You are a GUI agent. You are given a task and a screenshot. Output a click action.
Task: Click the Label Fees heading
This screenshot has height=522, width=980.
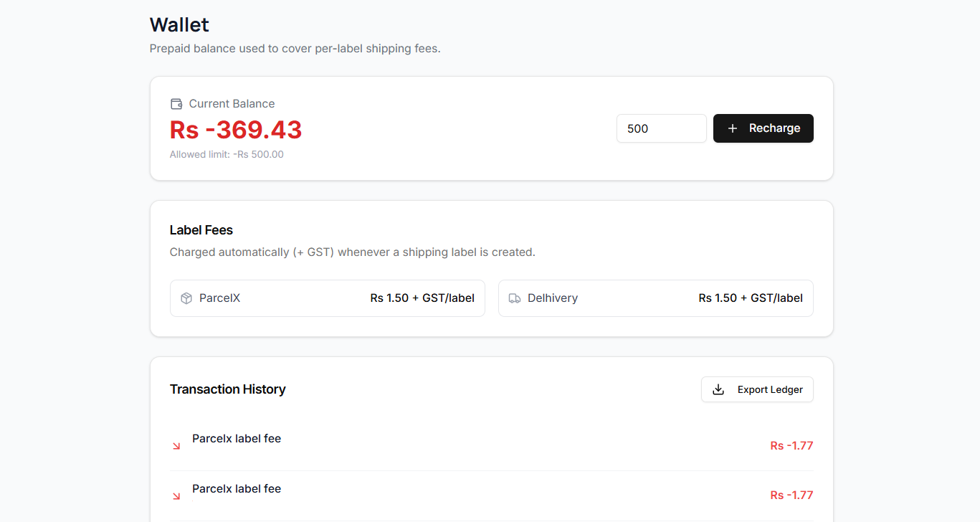point(201,230)
